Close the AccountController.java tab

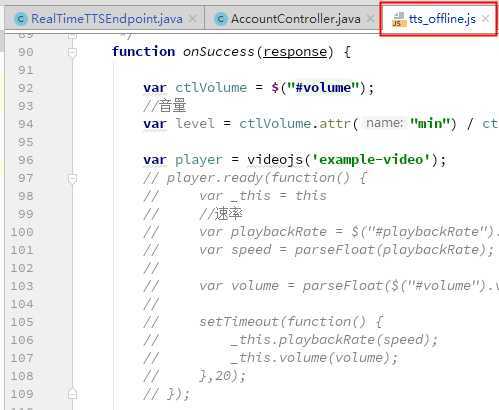(x=370, y=19)
